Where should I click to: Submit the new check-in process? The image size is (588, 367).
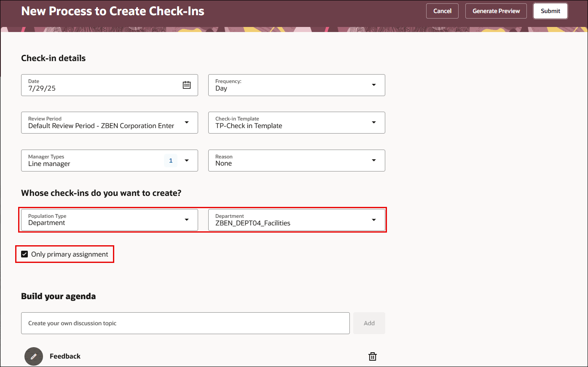click(550, 11)
